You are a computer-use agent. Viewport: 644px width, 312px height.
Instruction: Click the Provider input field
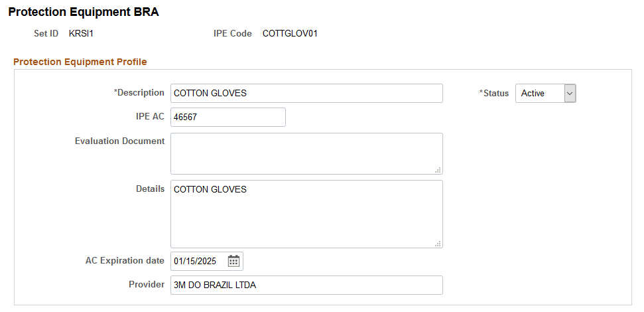[306, 285]
